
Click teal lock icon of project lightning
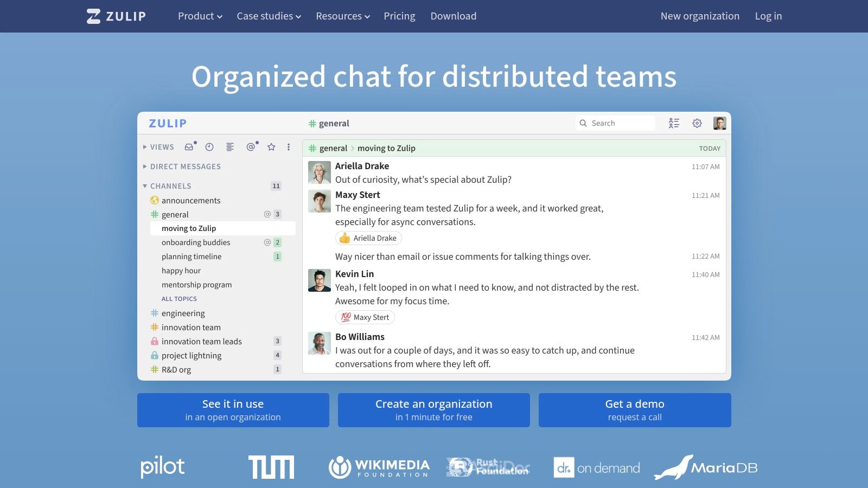click(155, 355)
